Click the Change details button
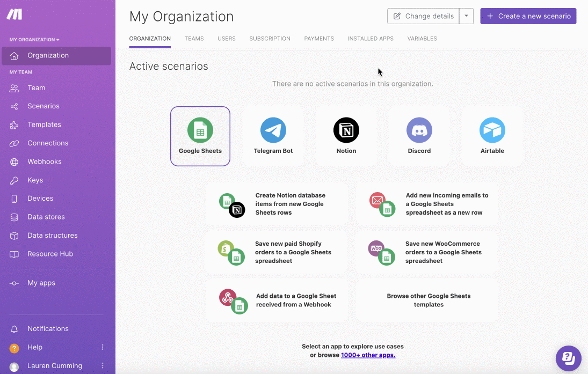 [423, 16]
